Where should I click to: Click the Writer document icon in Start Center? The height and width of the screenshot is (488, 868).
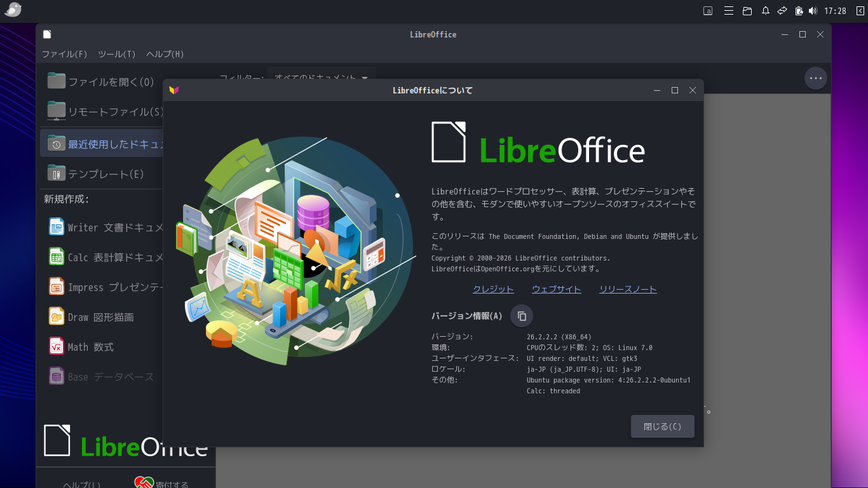(57, 227)
